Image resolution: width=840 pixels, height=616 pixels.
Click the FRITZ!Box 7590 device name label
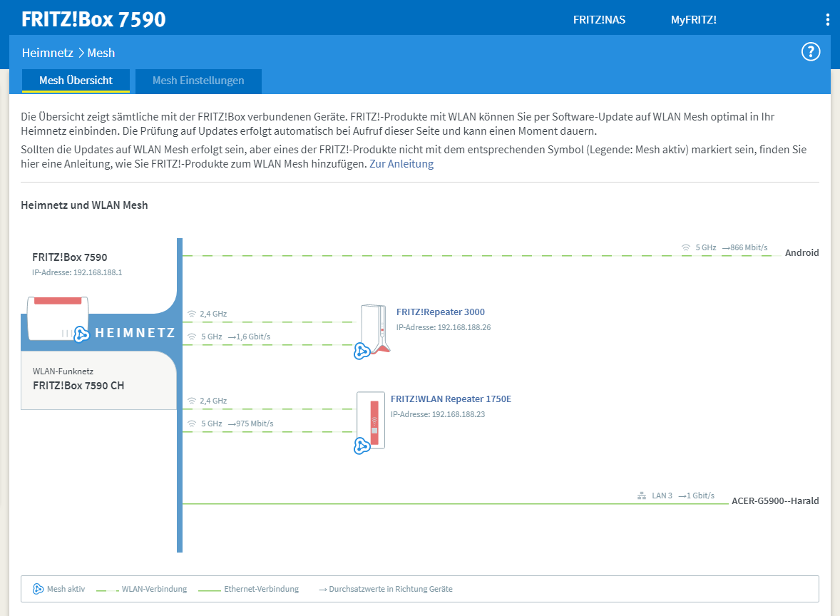[x=70, y=257]
